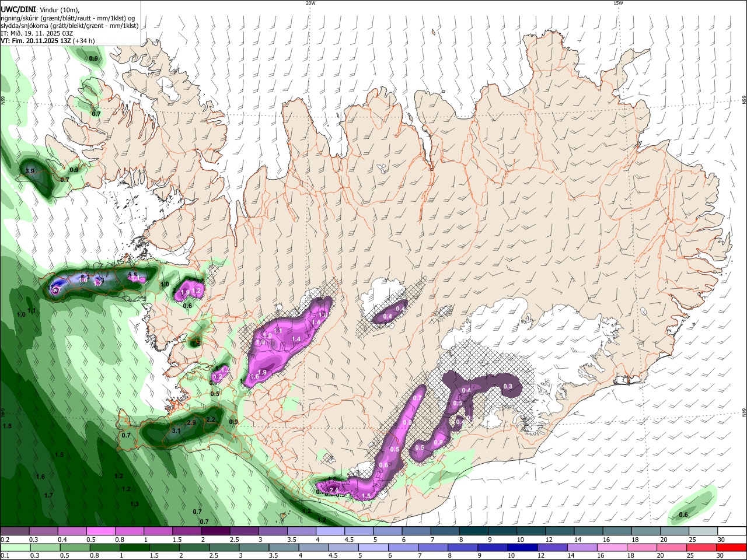Pick the bright pink 0.5 mm snow swatch

(x=100, y=531)
